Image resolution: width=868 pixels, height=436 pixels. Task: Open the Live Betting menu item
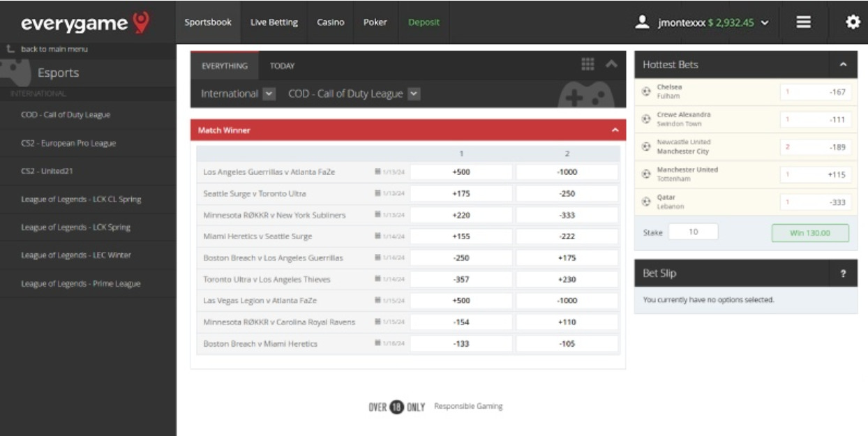click(x=274, y=22)
